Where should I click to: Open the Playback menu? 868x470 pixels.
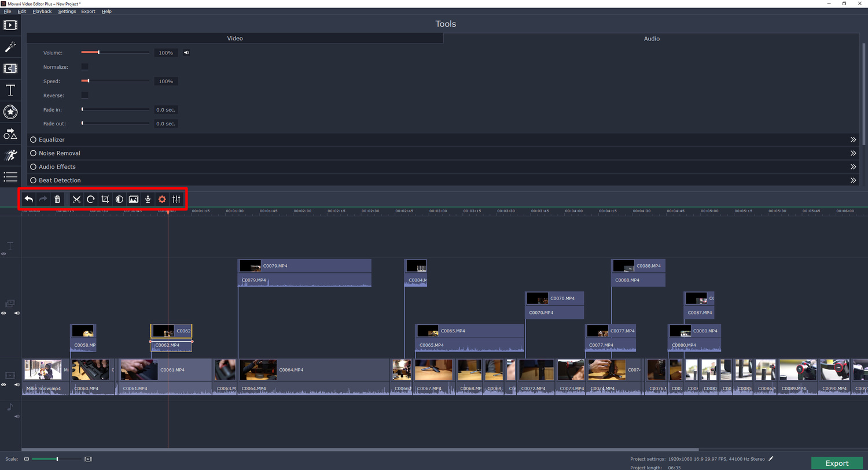[x=42, y=12]
